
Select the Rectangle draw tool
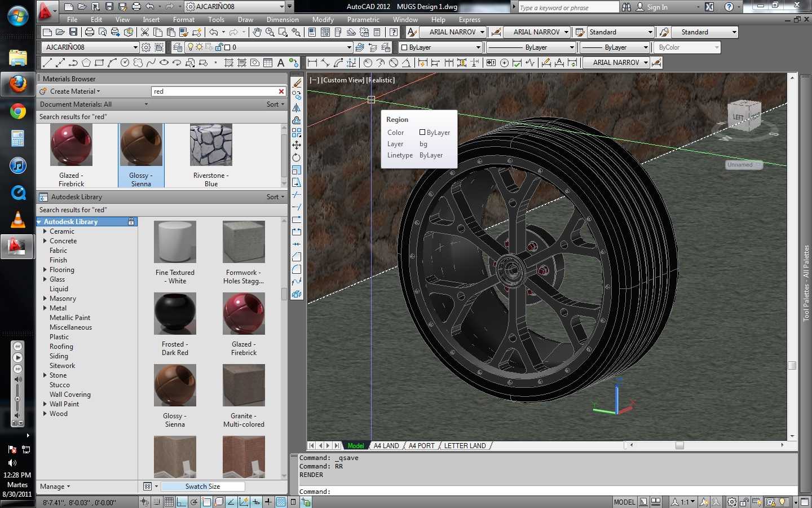click(99, 63)
